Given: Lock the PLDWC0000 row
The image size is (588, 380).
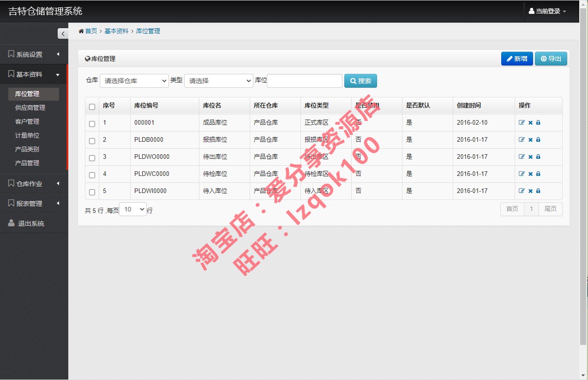Looking at the screenshot, I should (x=538, y=174).
